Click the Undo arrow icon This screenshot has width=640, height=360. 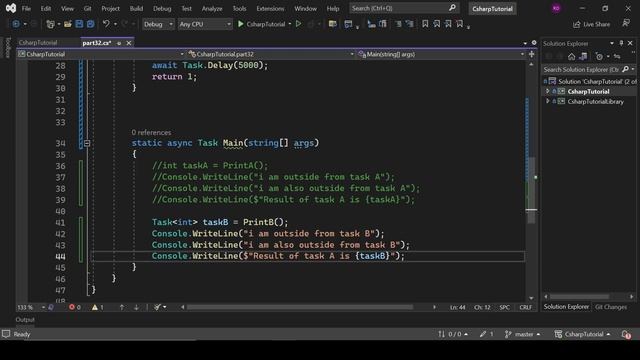coord(106,24)
